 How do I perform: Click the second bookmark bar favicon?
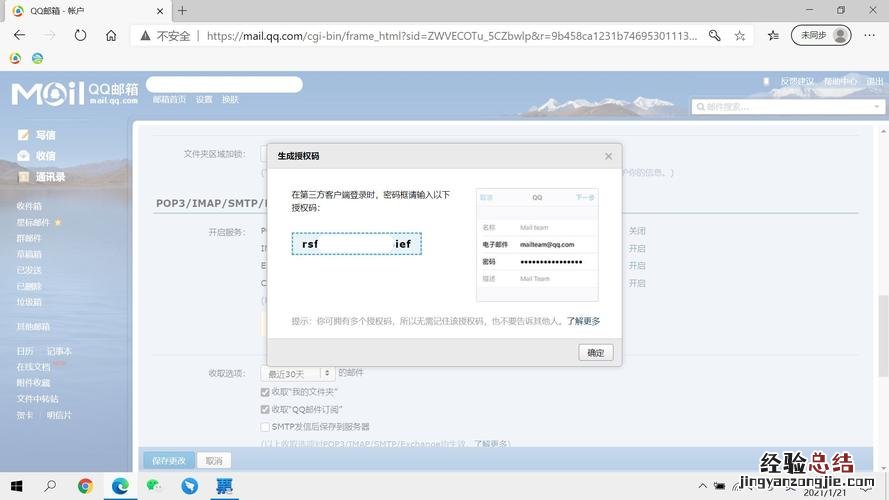coord(37,58)
